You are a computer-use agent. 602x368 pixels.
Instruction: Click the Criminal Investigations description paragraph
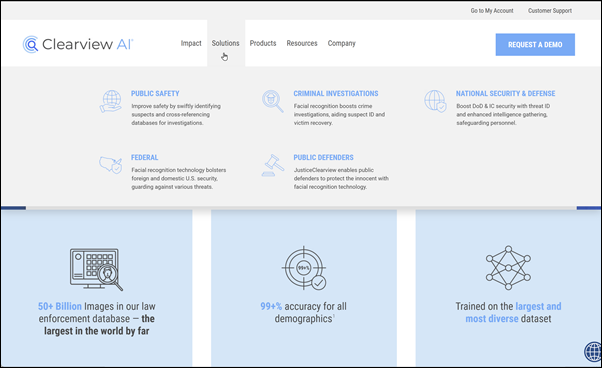pyautogui.click(x=339, y=114)
